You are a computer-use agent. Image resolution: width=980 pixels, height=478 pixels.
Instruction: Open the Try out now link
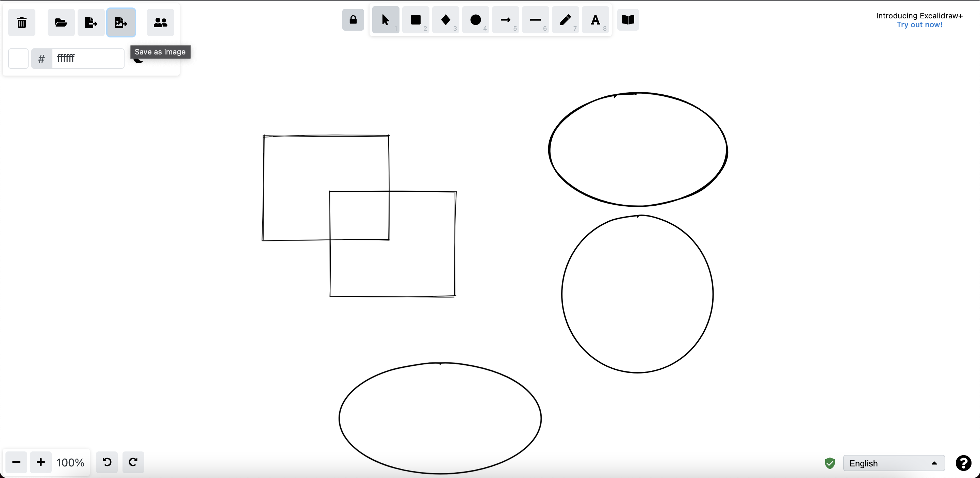pyautogui.click(x=919, y=25)
